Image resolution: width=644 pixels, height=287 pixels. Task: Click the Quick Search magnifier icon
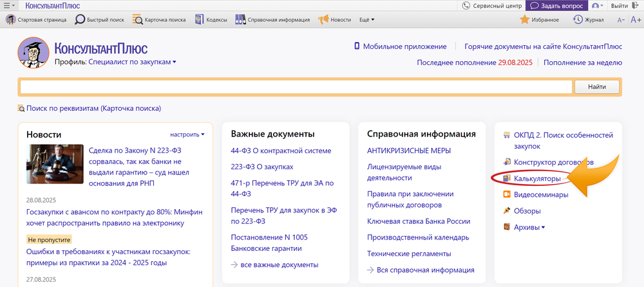80,19
